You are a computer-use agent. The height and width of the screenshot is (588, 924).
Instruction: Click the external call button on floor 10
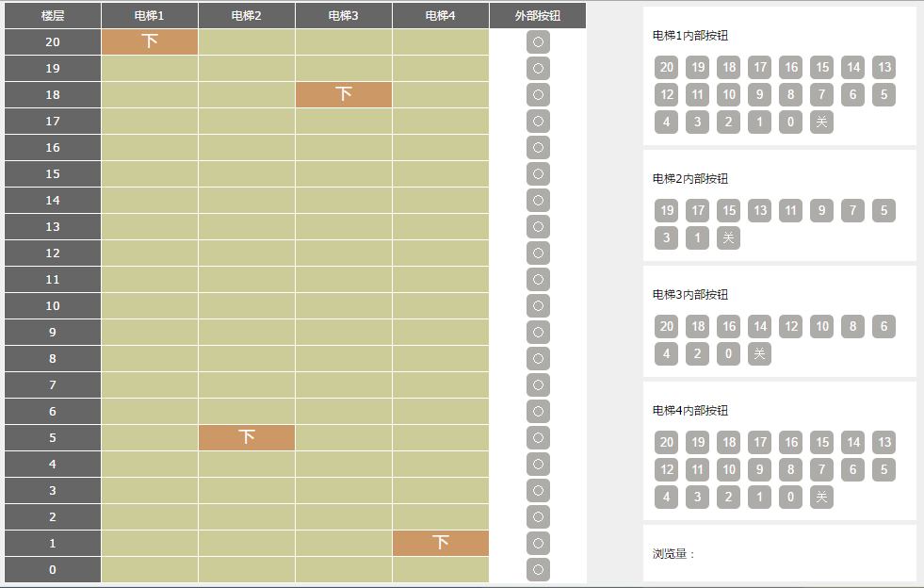[x=538, y=305]
